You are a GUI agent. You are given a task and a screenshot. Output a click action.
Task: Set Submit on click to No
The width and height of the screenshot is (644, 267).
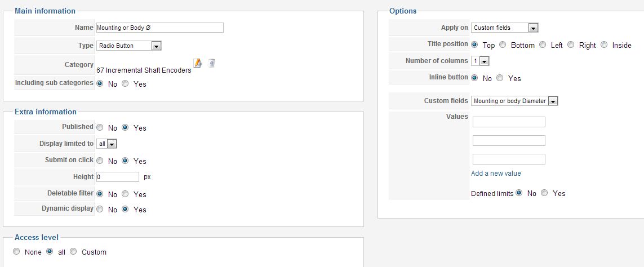[x=100, y=161]
